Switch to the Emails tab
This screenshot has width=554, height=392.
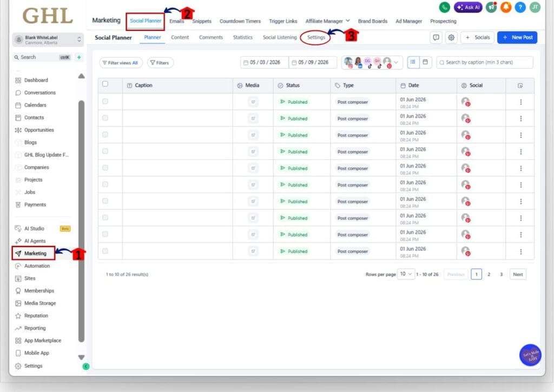[177, 21]
